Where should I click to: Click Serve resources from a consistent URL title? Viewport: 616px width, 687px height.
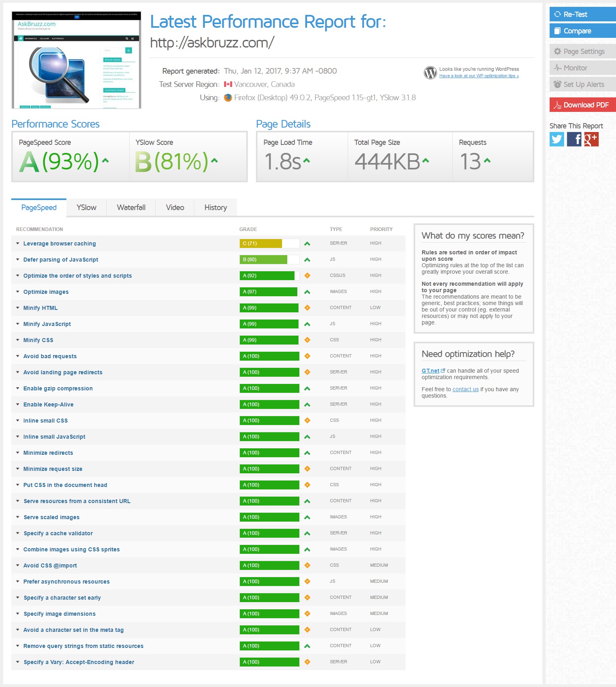point(77,501)
